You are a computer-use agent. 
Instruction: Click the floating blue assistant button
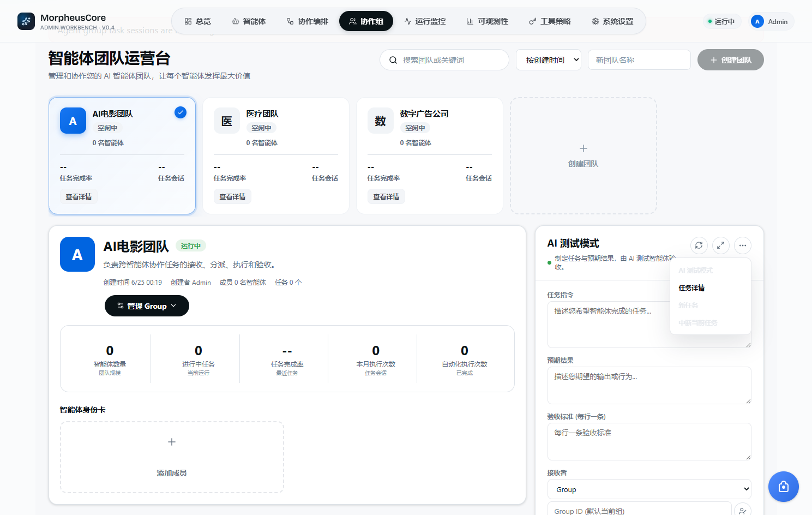click(784, 487)
